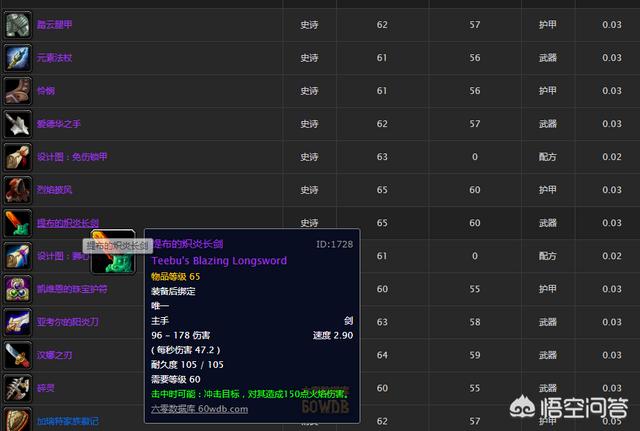Open the underlined 提布的炽炎长剑 link in the list

click(x=68, y=223)
